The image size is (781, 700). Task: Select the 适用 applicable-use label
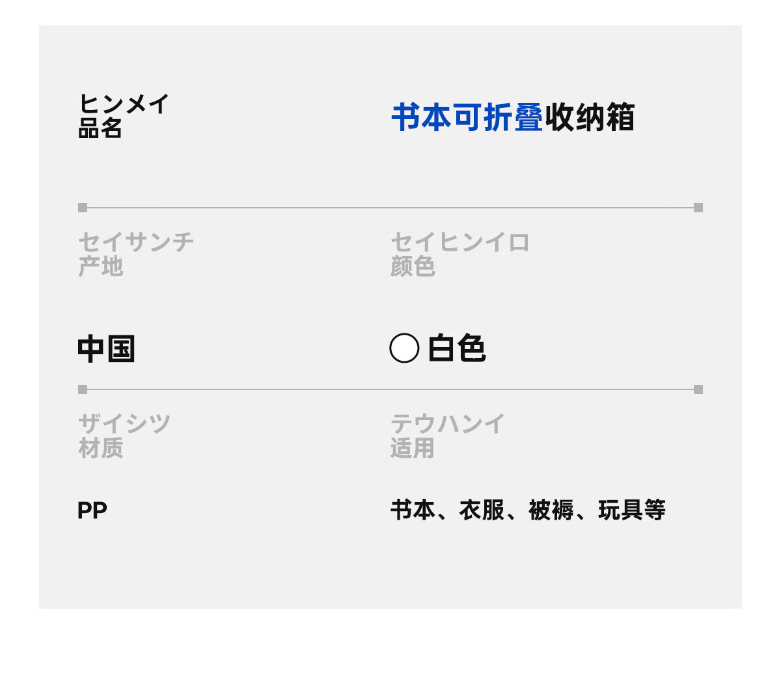[x=413, y=448]
